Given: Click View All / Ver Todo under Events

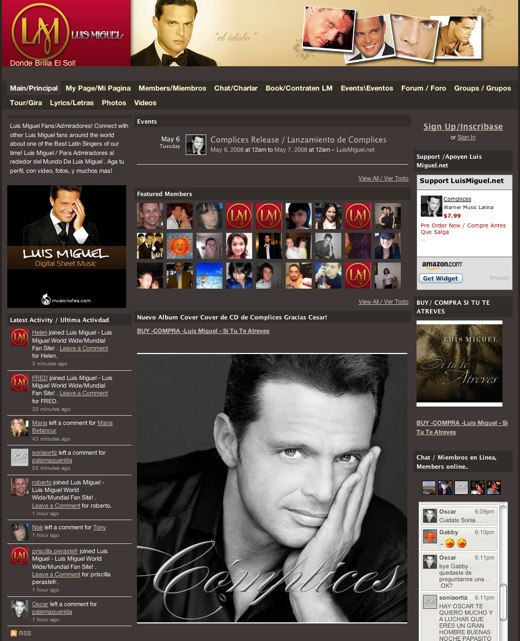Looking at the screenshot, I should (383, 179).
